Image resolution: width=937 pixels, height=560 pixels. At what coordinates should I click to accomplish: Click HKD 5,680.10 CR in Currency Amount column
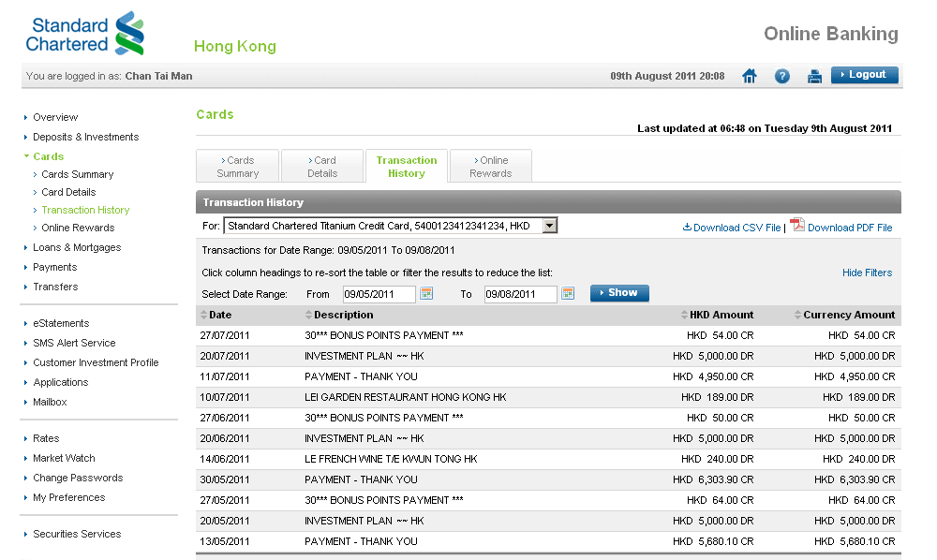tap(855, 541)
